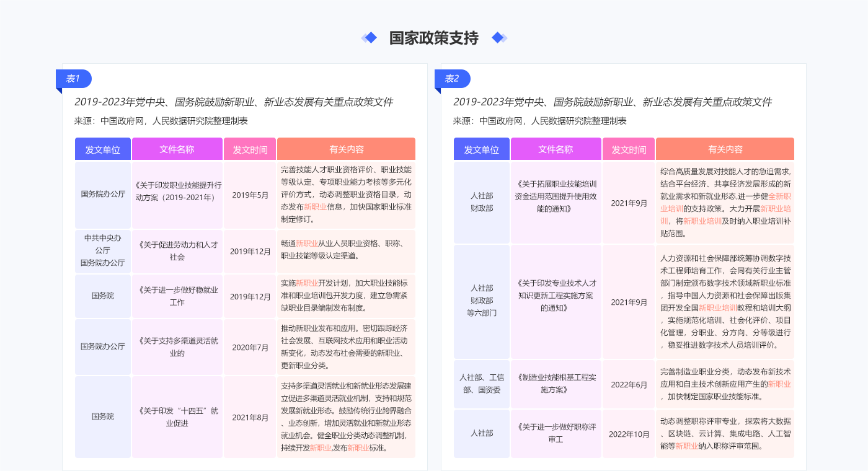The image size is (868, 471).
Task: Click content cell starting 综合高质量发展对技能人才
Action: [x=725, y=202]
